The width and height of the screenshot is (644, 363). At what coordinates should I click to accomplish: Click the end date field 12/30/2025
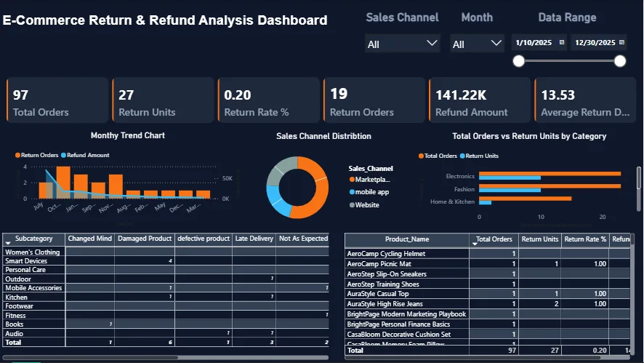coord(595,43)
